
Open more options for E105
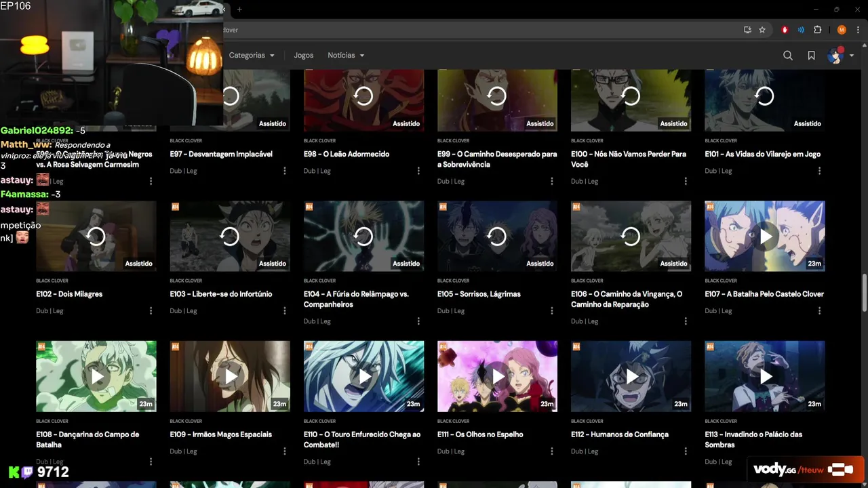coord(552,310)
